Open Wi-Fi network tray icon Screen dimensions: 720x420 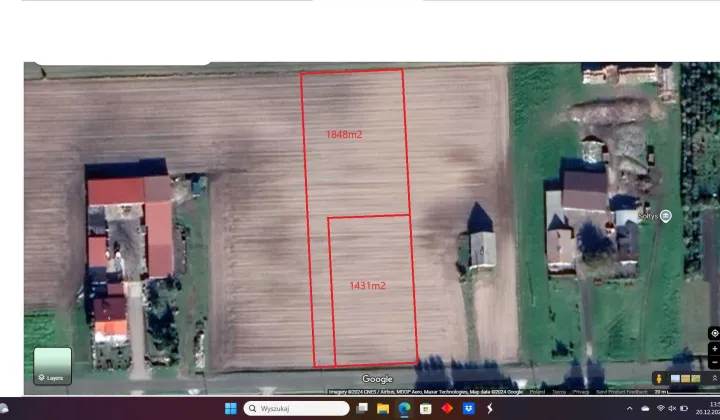(661, 408)
